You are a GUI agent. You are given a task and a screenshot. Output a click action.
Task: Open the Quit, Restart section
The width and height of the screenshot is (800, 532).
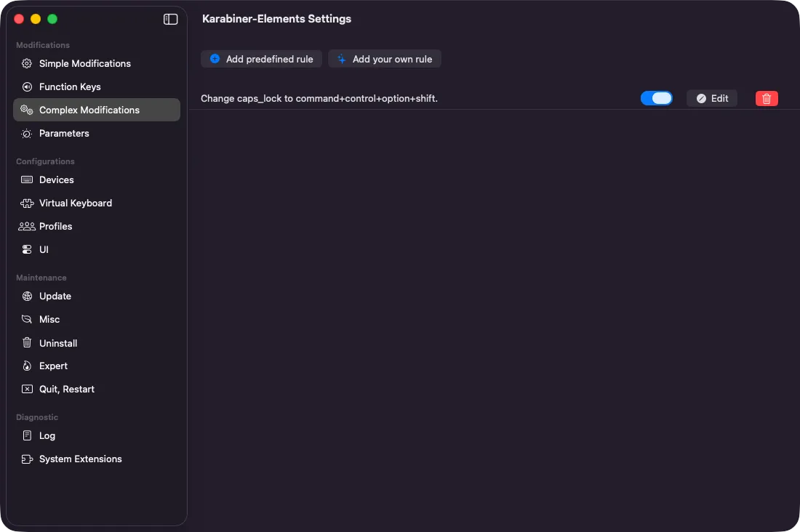[x=66, y=389]
